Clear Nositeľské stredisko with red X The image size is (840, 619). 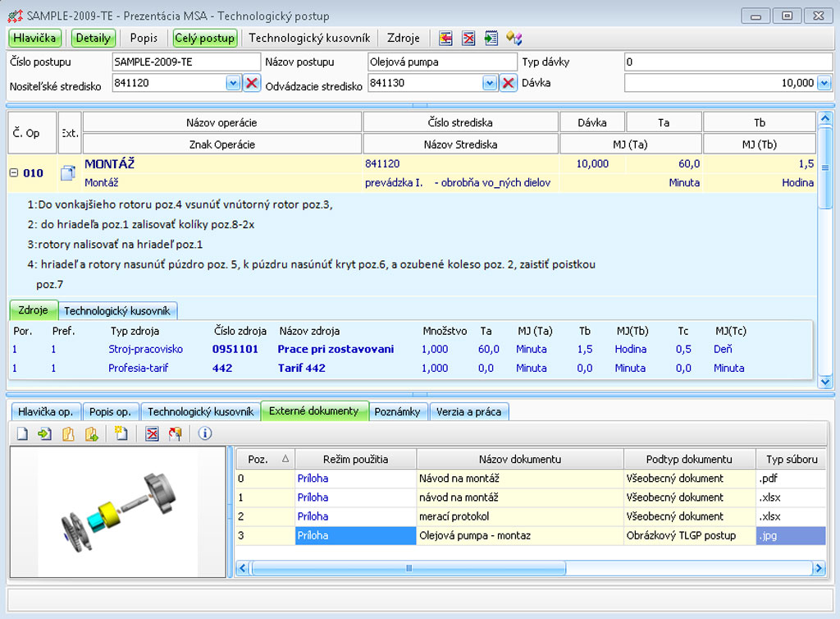252,83
